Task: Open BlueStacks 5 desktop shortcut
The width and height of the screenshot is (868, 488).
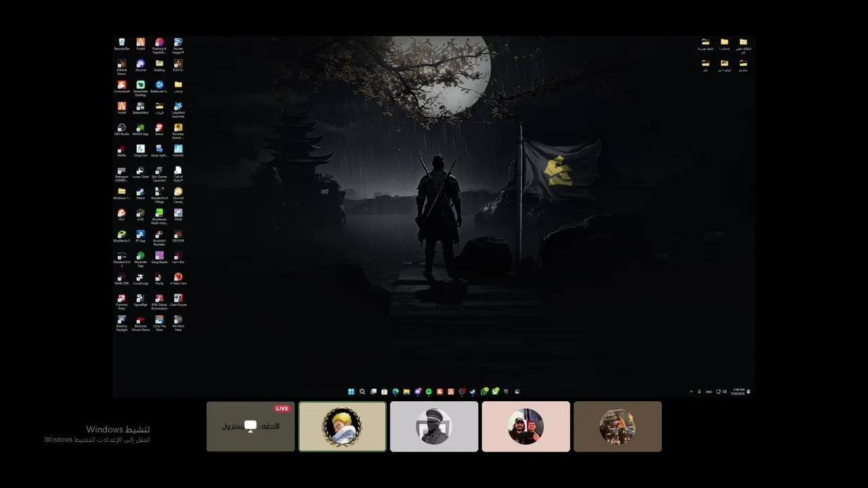Action: coord(121,236)
